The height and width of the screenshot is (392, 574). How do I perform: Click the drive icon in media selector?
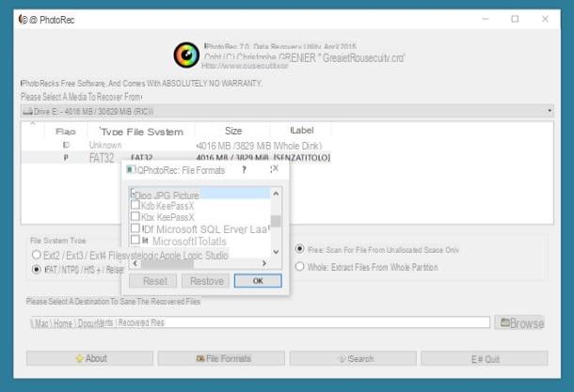pos(27,112)
